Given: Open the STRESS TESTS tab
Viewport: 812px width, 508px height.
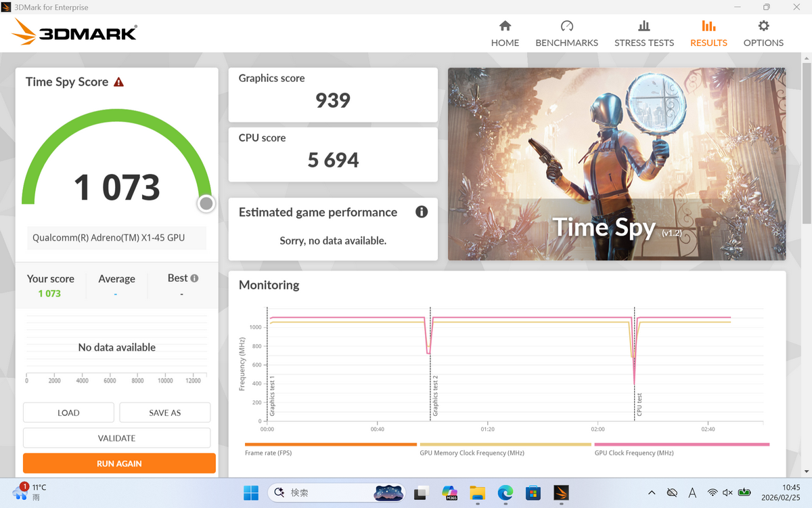Looking at the screenshot, I should click(x=644, y=34).
